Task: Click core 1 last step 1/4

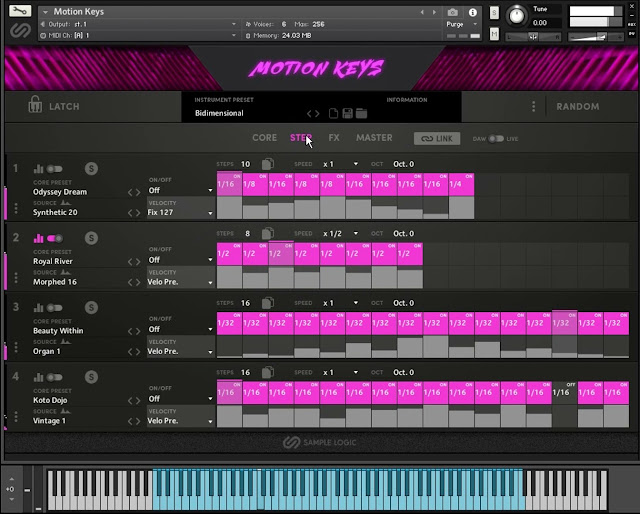Action: (461, 184)
